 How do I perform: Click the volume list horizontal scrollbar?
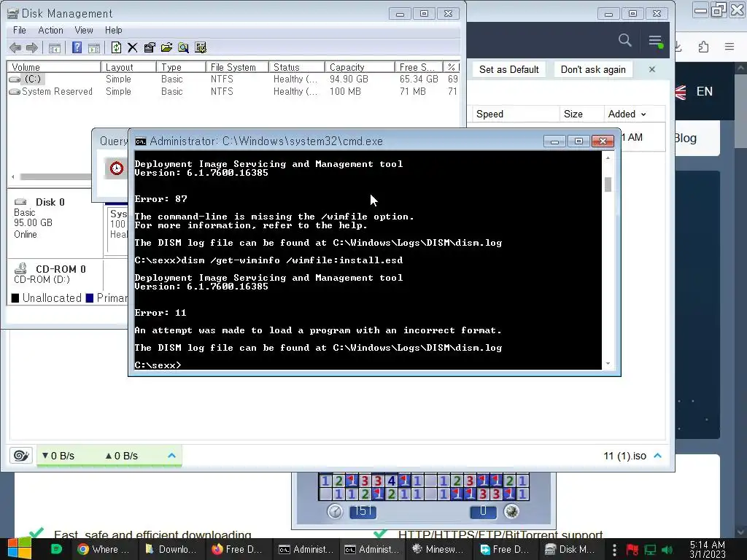(55, 176)
